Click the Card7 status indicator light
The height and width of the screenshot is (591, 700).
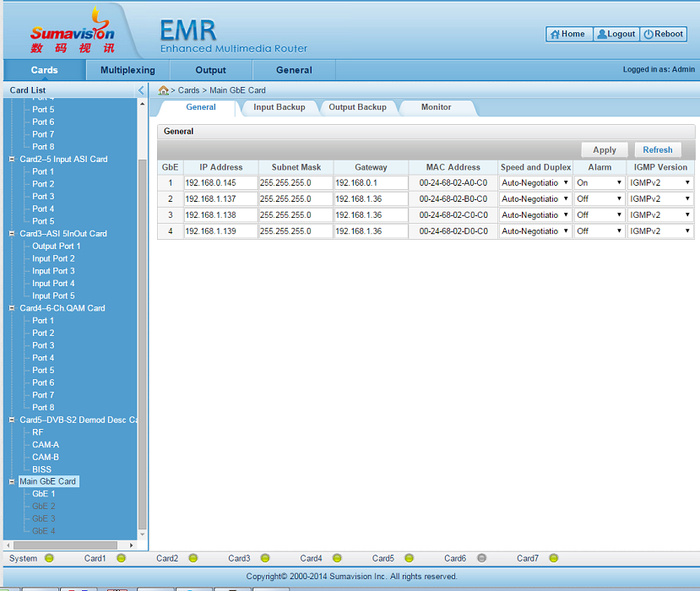point(554,558)
